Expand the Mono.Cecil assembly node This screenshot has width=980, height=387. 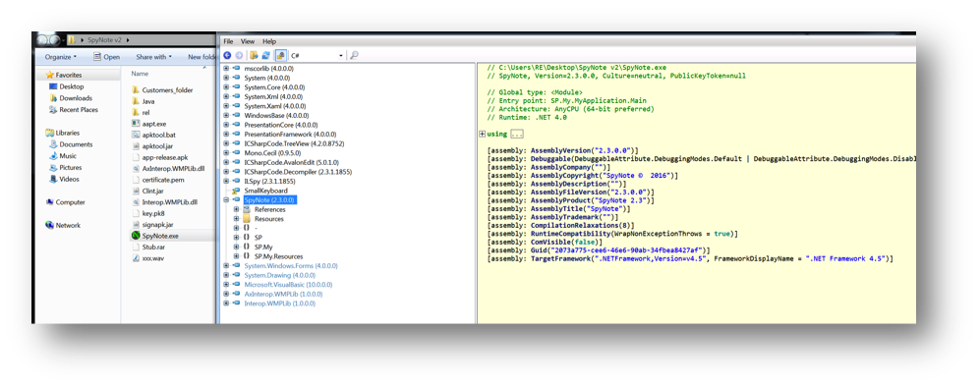coord(226,153)
